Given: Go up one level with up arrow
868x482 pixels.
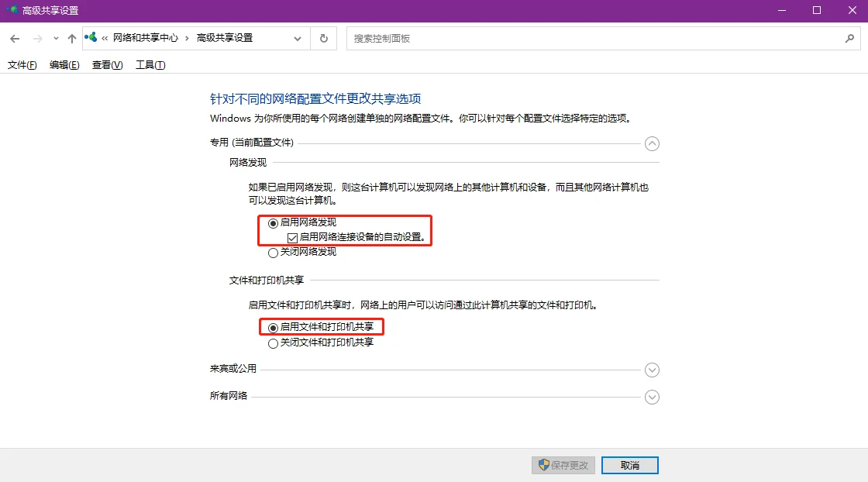Looking at the screenshot, I should click(72, 38).
